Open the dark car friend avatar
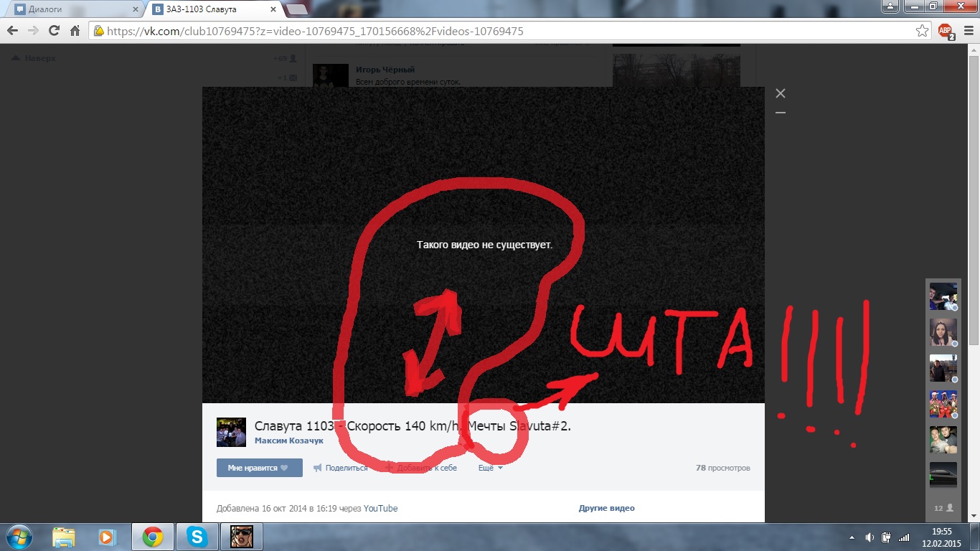980x551 pixels. tap(943, 475)
